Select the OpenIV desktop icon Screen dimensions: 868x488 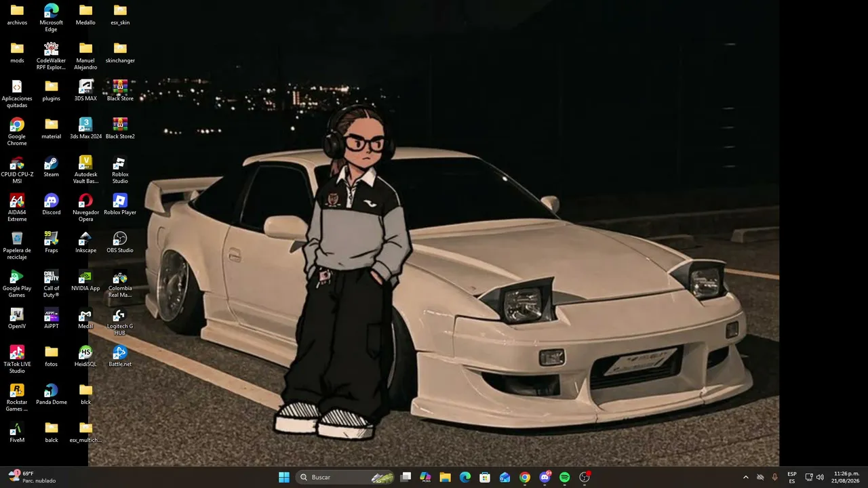pos(17,318)
